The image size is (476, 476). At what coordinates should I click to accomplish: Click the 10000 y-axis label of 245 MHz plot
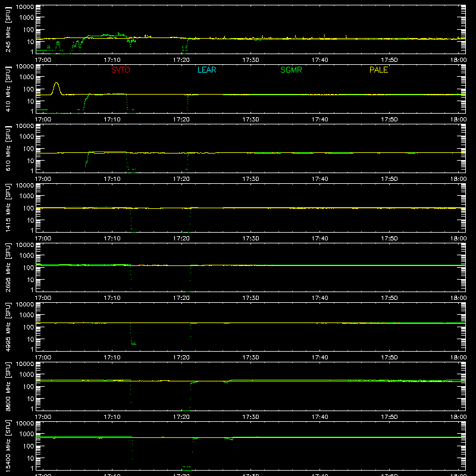[x=25, y=7]
